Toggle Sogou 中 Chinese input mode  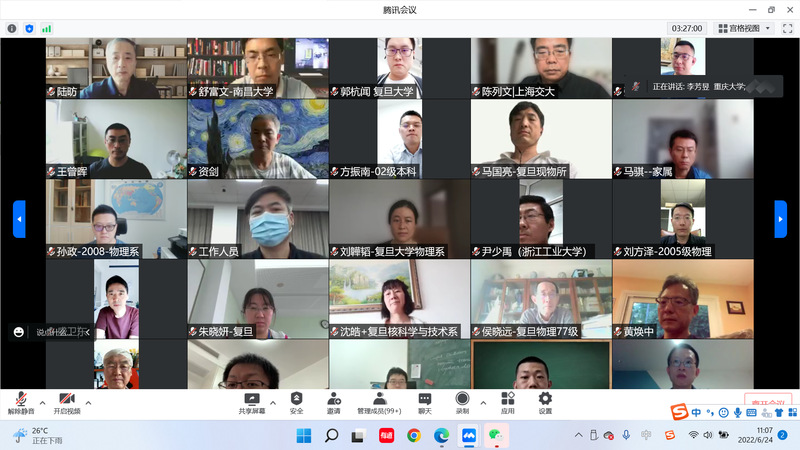point(696,412)
